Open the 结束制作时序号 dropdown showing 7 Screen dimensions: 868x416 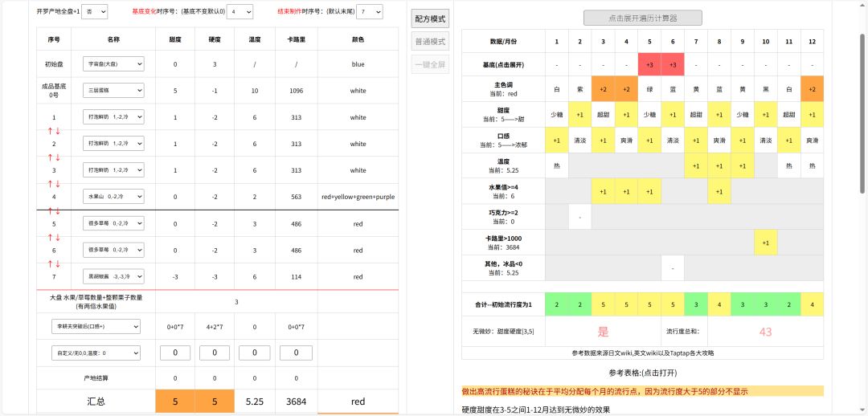pyautogui.click(x=371, y=12)
